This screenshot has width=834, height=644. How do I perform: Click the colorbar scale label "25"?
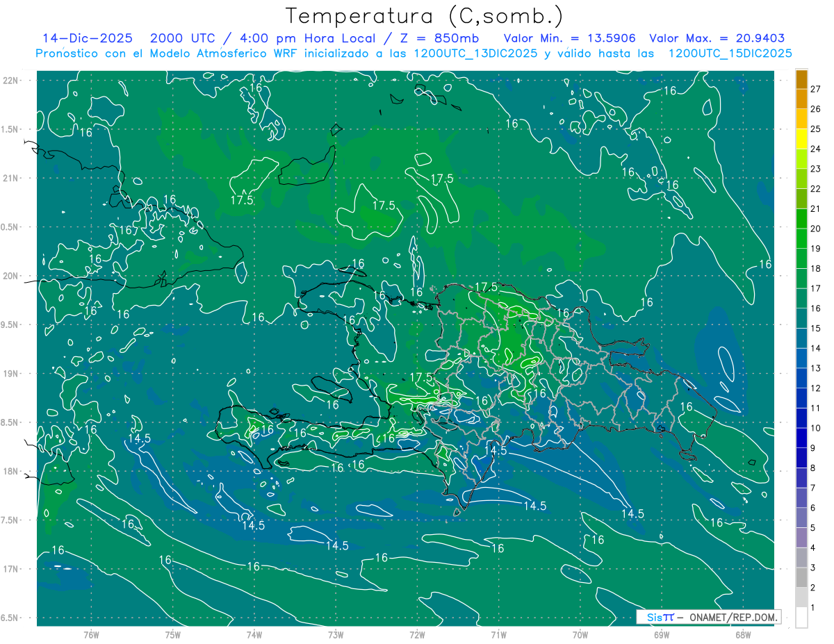pos(815,129)
